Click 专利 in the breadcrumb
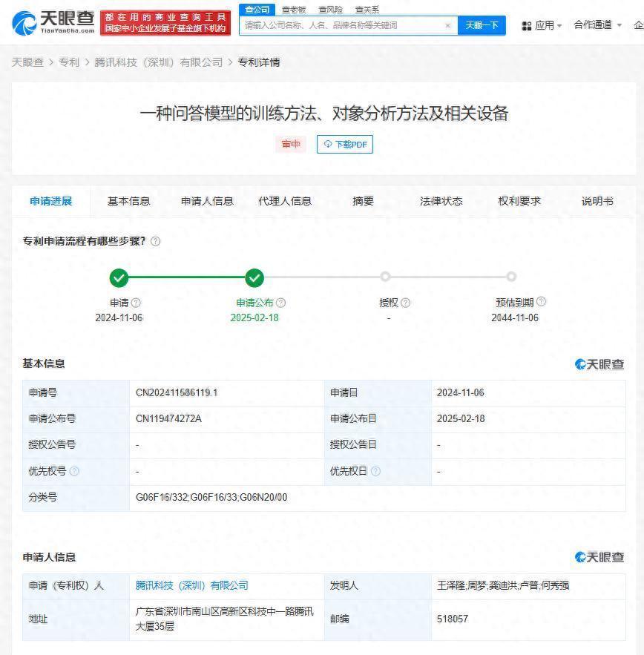 click(69, 62)
